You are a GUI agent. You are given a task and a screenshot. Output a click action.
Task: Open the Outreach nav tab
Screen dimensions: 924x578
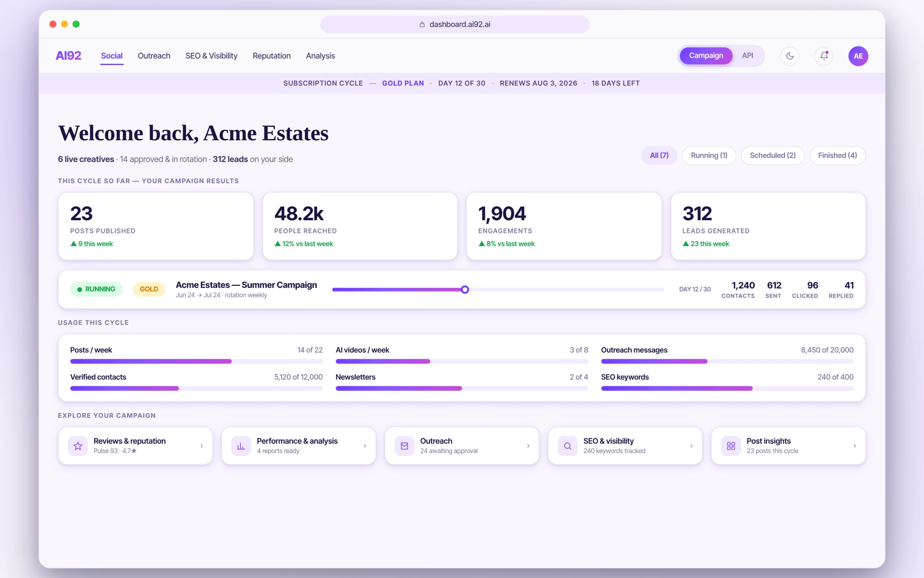(x=154, y=56)
